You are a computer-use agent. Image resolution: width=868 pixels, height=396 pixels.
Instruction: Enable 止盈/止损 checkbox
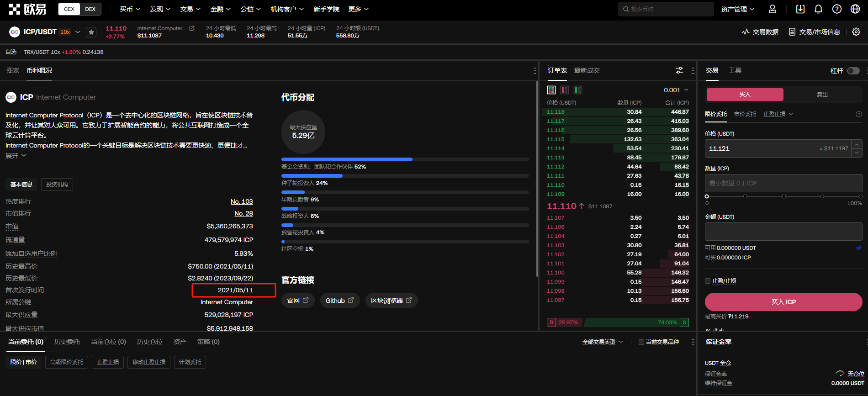click(x=708, y=281)
